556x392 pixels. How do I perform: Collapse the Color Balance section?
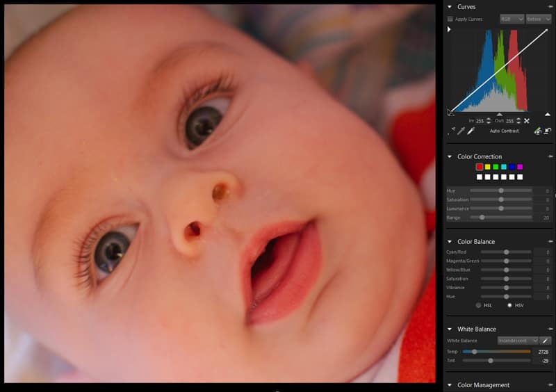[450, 242]
